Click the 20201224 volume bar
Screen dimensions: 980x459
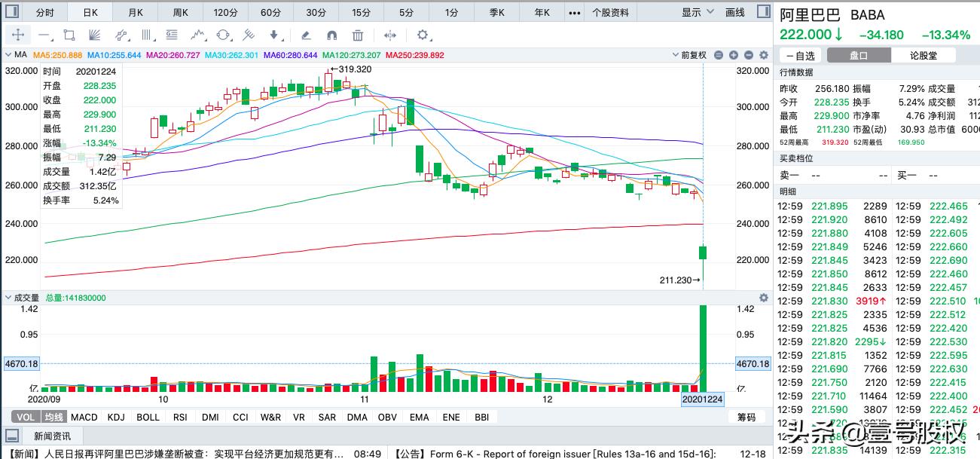pyautogui.click(x=704, y=349)
